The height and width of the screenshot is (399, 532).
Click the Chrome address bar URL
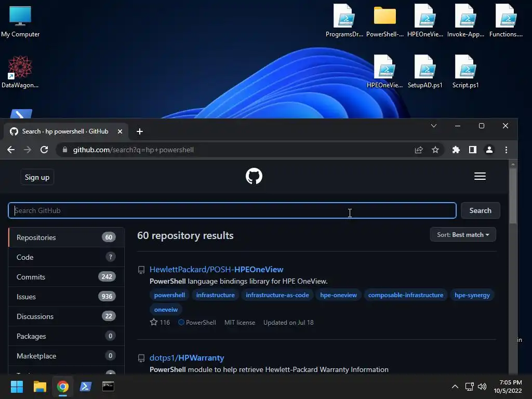tap(134, 150)
